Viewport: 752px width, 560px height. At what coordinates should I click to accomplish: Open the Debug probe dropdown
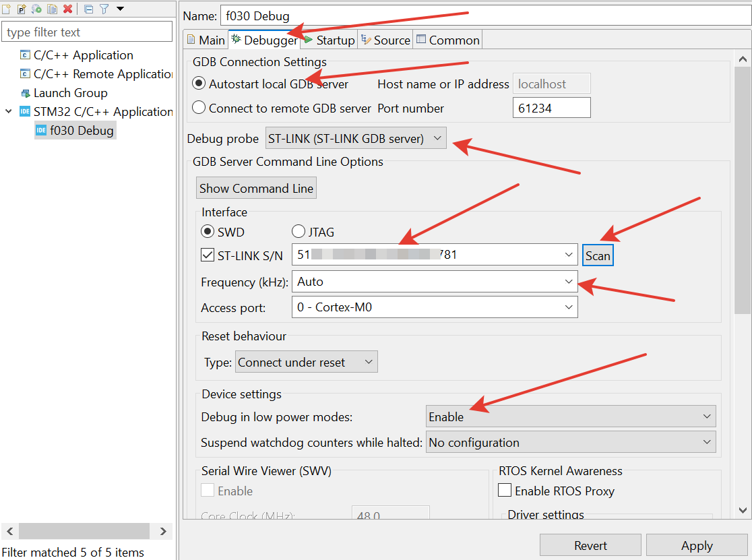point(356,139)
